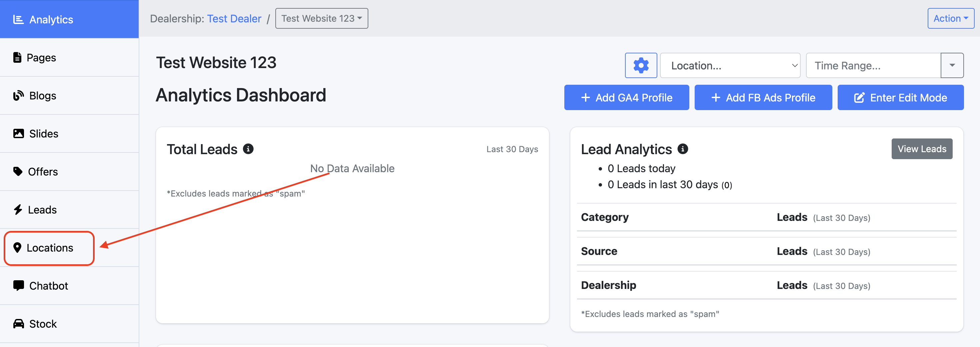The image size is (980, 347).
Task: Open the Locations sidebar item
Action: click(49, 248)
